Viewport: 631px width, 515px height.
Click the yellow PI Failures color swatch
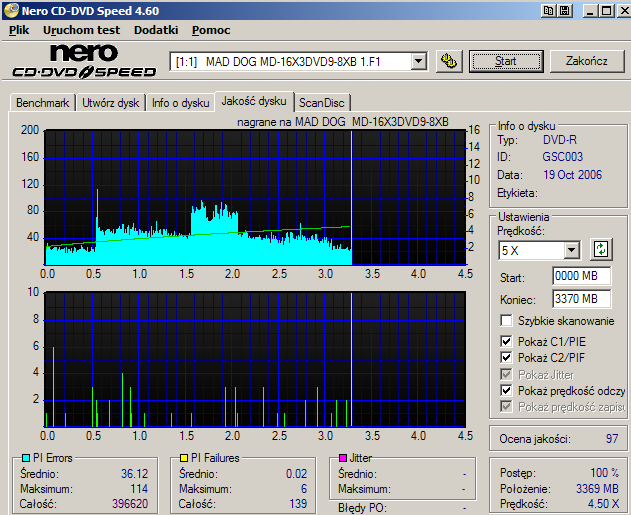tap(184, 458)
